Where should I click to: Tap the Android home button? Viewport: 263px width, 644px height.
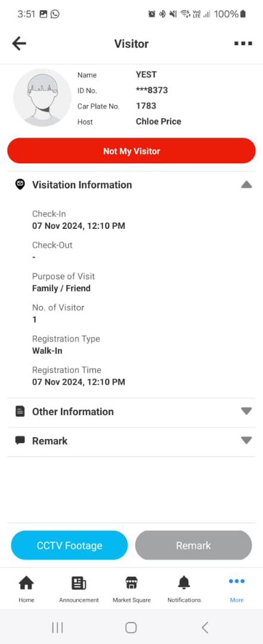click(x=131, y=627)
